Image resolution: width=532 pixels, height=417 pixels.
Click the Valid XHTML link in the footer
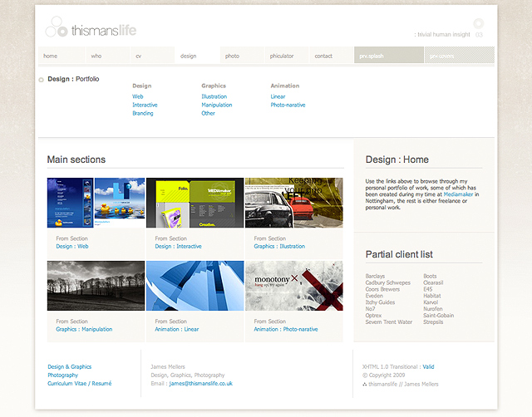click(428, 367)
